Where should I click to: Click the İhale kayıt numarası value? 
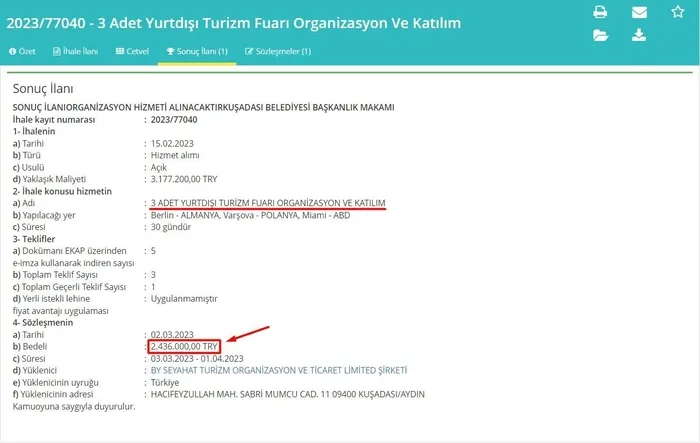(175, 119)
